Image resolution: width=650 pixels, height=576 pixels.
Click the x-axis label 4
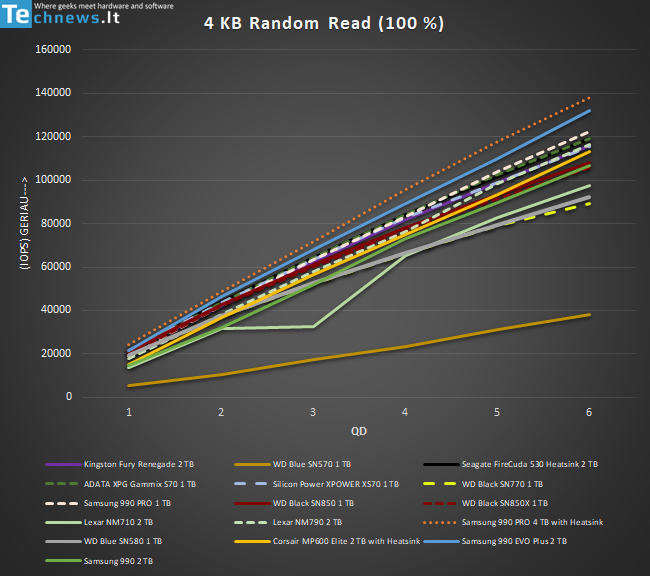405,412
